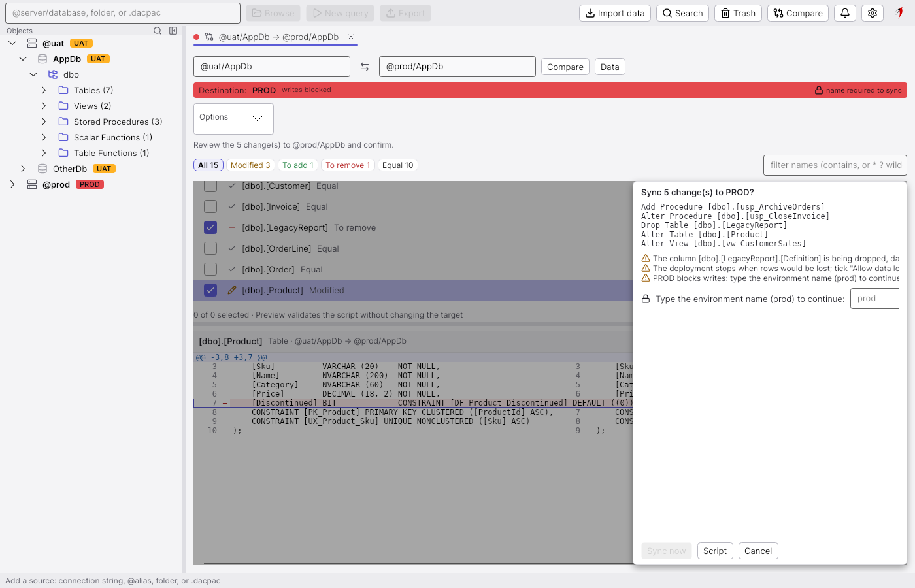The image size is (915, 588).
Task: Click the Tables folder icon
Action: pyautogui.click(x=63, y=90)
